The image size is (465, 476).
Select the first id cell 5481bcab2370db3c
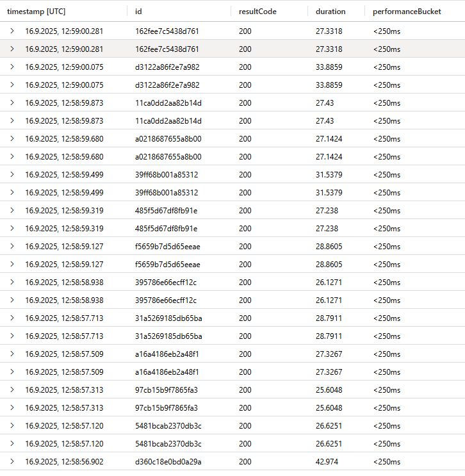click(x=168, y=426)
